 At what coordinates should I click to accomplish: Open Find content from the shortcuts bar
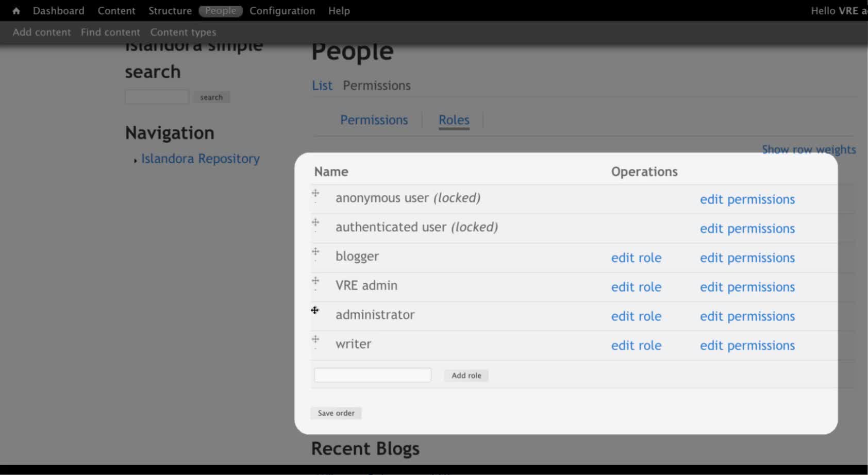[110, 32]
